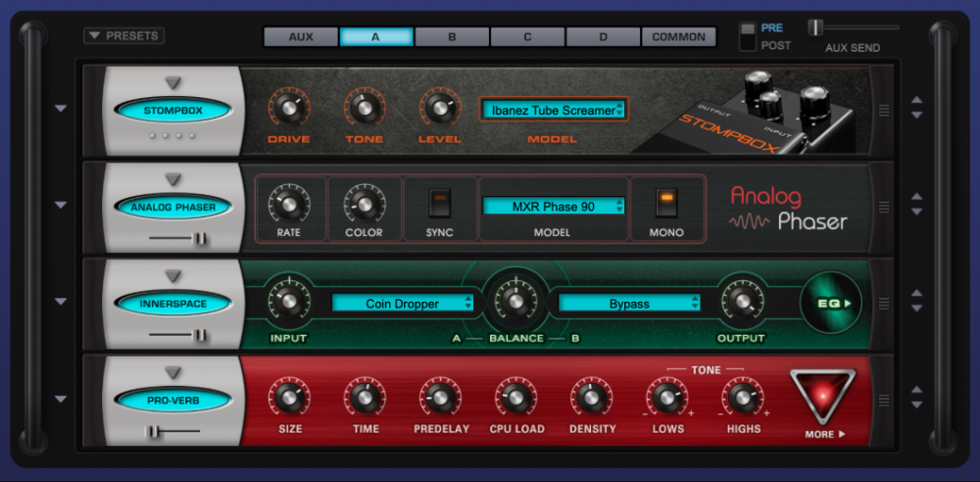Click the Innerspace mix slider
Viewport: 980px width, 482px height.
[178, 335]
